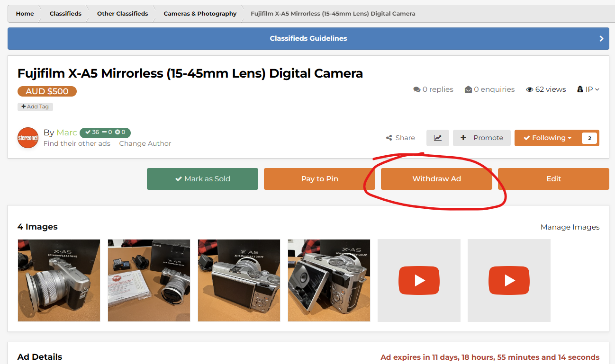
Task: Click the views eye icon
Action: pyautogui.click(x=530, y=89)
